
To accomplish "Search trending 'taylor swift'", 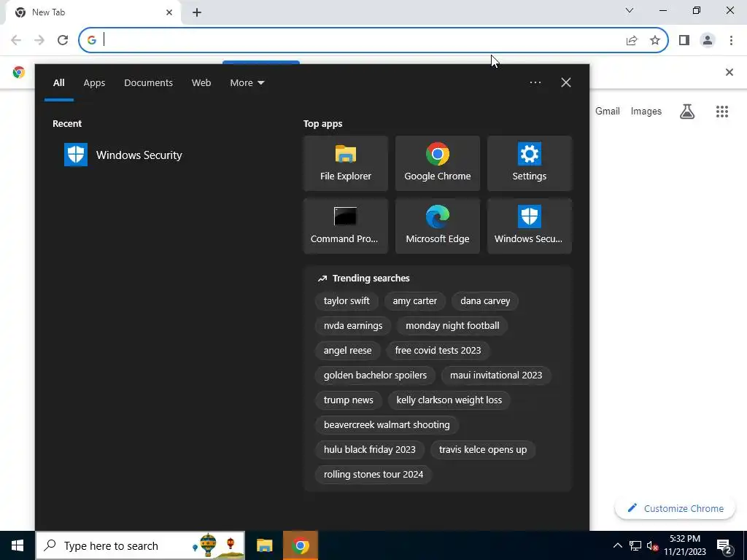I will tap(347, 301).
